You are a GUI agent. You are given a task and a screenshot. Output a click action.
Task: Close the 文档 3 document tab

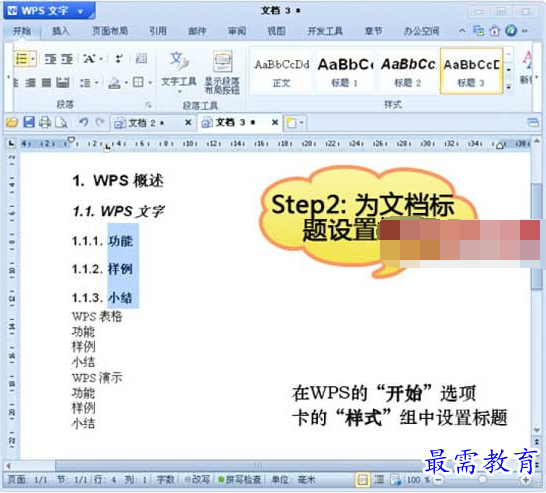point(275,122)
